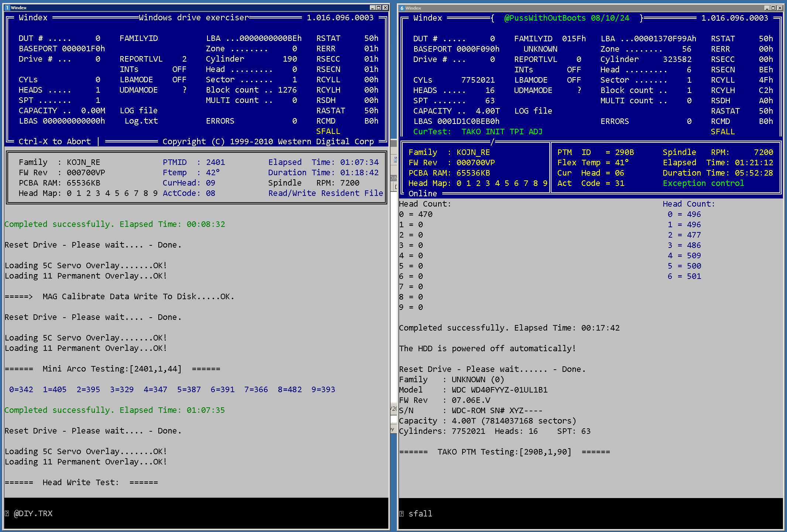Click '0 = 470' head count in right window
787x532 pixels.
pos(416,214)
